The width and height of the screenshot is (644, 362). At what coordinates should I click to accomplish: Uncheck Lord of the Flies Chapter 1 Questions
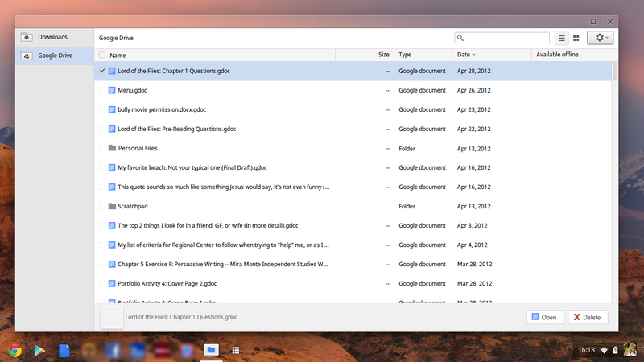(102, 71)
